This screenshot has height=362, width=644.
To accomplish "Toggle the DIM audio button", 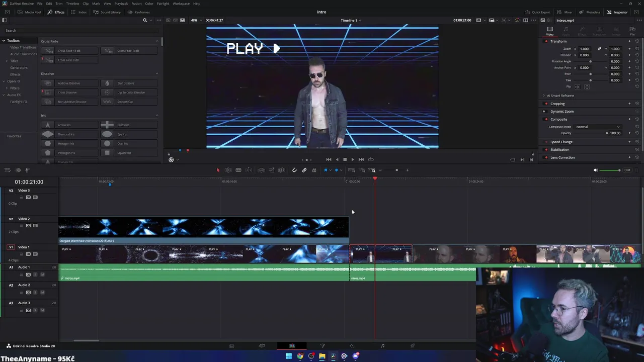I will point(627,170).
